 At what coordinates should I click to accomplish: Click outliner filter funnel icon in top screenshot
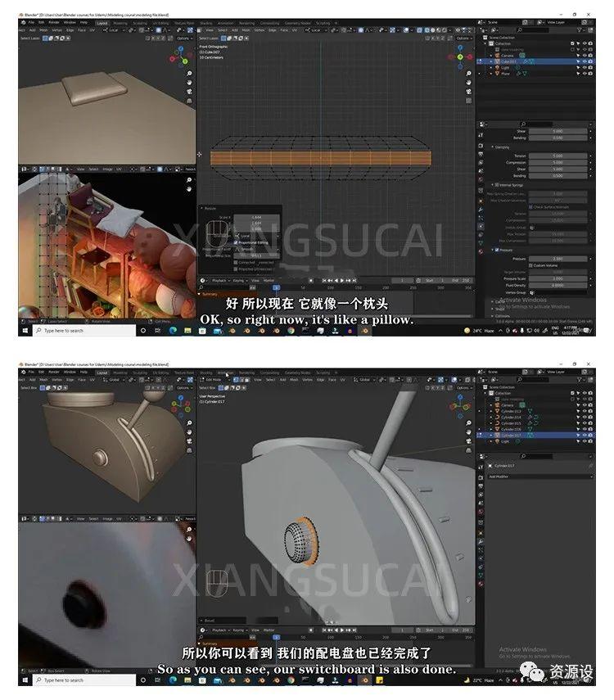[580, 30]
